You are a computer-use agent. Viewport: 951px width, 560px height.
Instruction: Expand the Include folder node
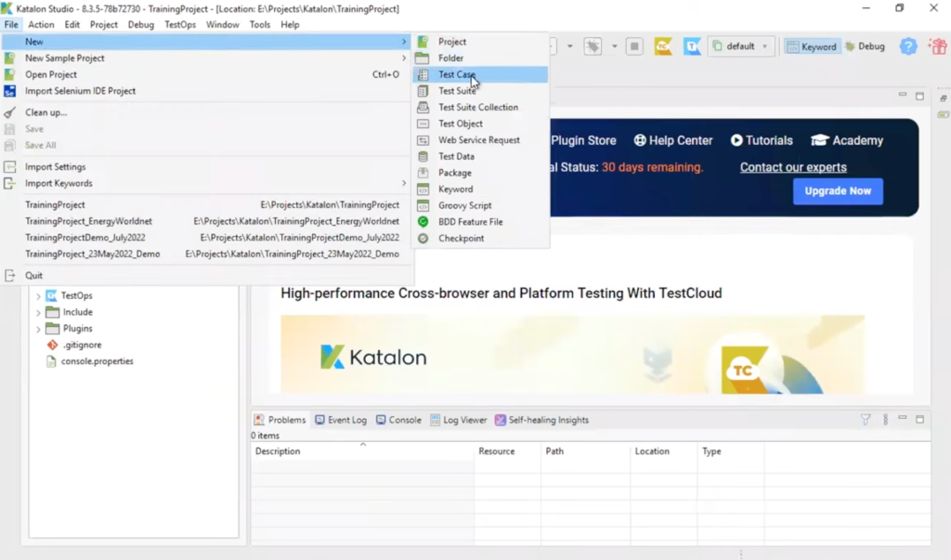click(38, 312)
